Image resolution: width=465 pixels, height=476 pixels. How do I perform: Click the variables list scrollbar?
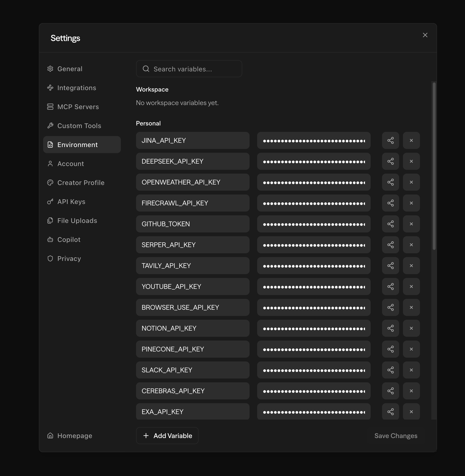coord(434,166)
